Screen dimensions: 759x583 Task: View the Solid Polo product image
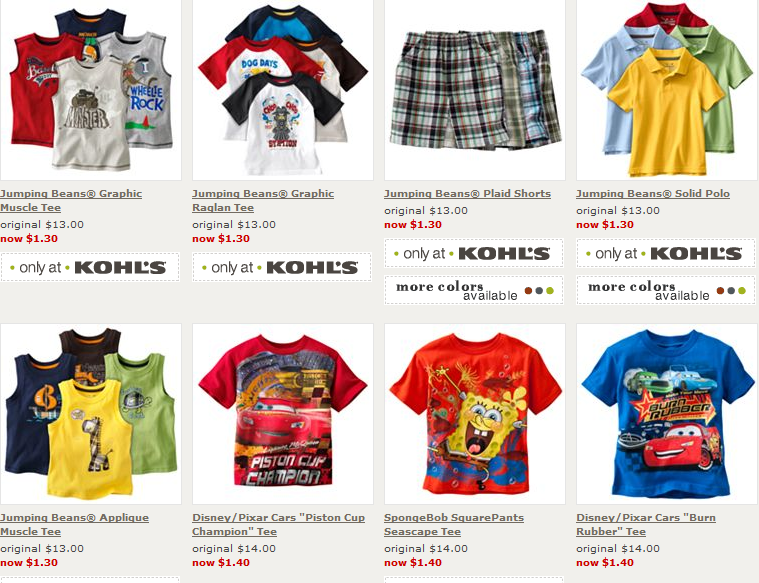point(667,90)
